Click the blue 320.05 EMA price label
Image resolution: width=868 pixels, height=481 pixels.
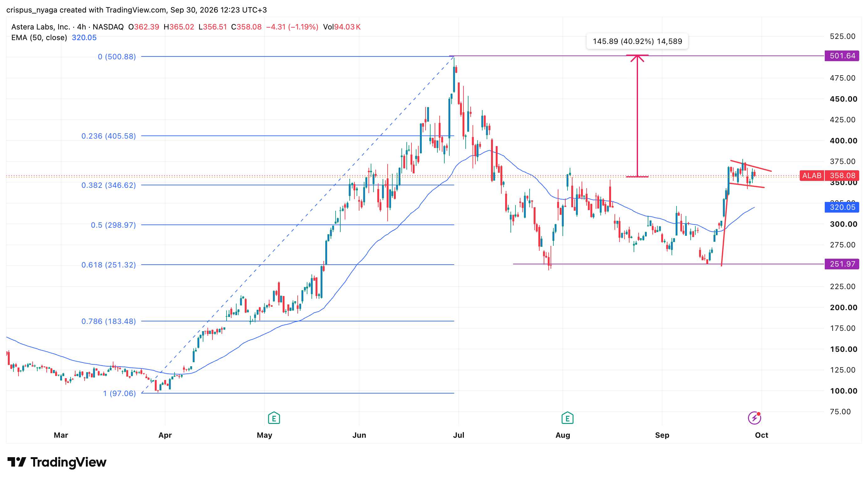tap(842, 207)
